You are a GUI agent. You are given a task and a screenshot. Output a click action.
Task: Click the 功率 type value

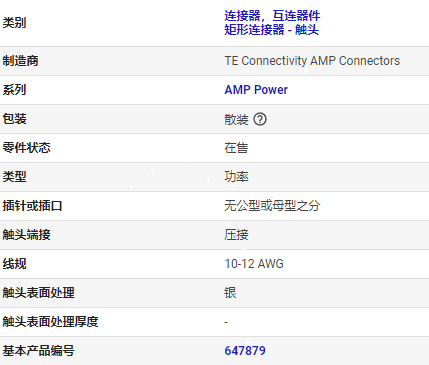pyautogui.click(x=236, y=177)
